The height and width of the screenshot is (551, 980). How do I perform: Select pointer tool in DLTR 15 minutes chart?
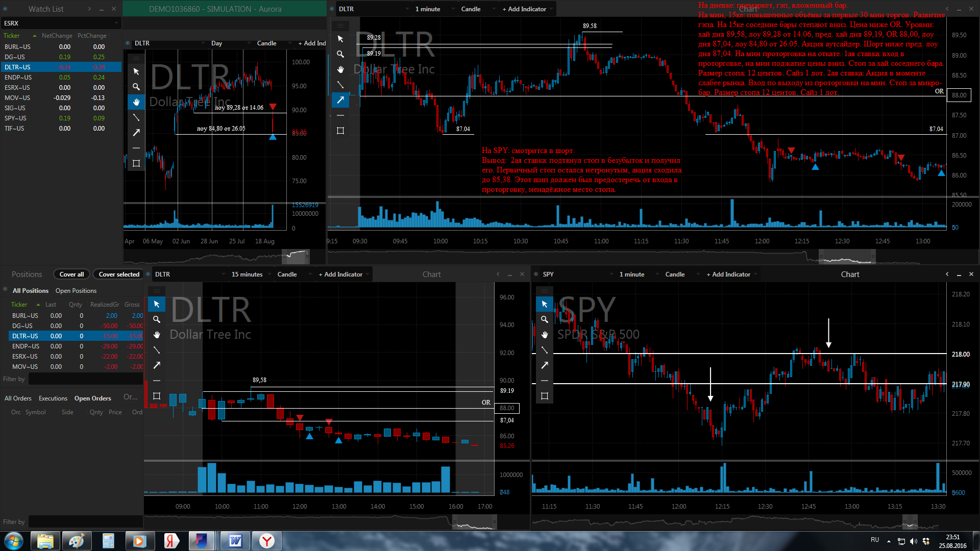157,304
